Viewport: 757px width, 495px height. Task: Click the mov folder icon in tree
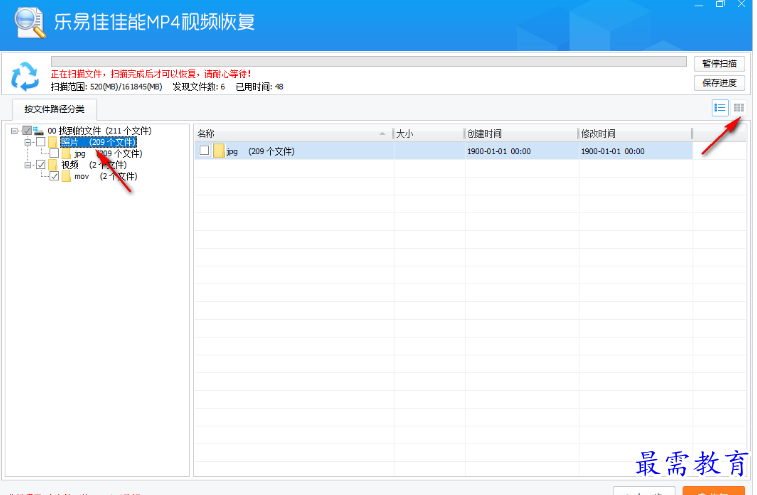[x=66, y=176]
